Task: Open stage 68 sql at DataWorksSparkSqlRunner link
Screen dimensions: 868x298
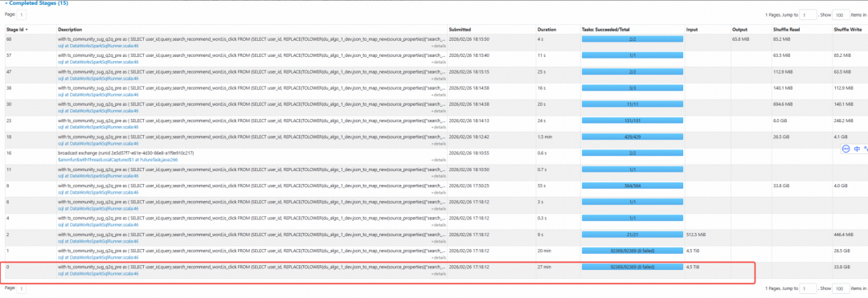Action: [98, 46]
